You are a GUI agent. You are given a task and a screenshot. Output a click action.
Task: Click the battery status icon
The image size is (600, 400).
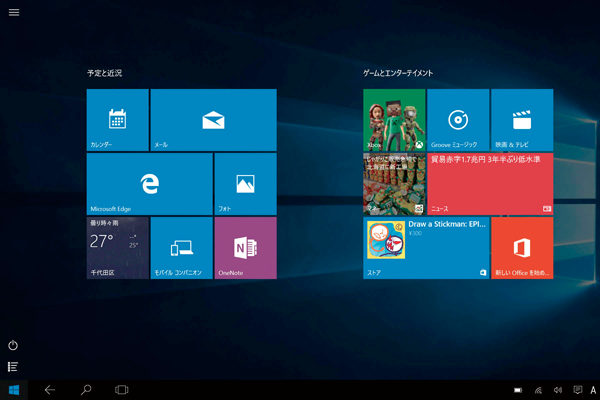click(518, 390)
